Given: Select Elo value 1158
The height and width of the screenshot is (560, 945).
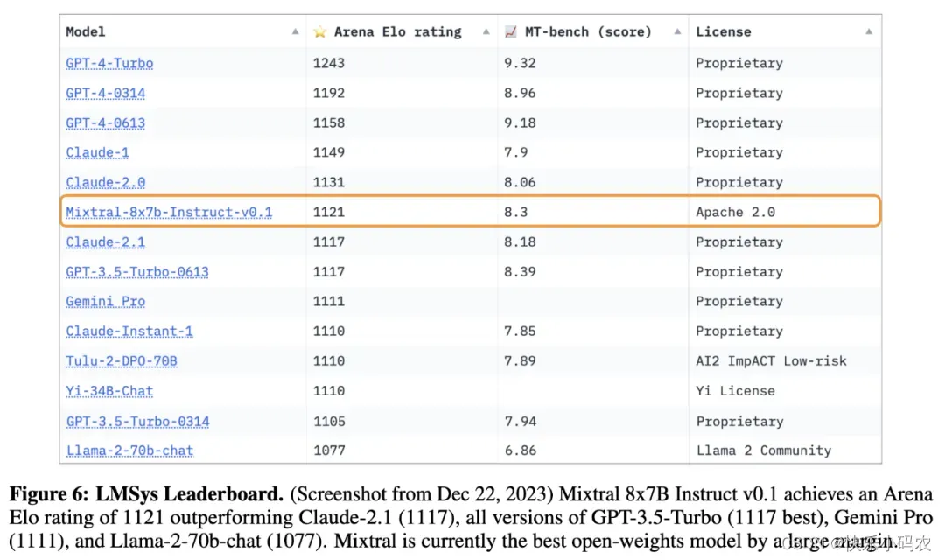Looking at the screenshot, I should coord(329,123).
